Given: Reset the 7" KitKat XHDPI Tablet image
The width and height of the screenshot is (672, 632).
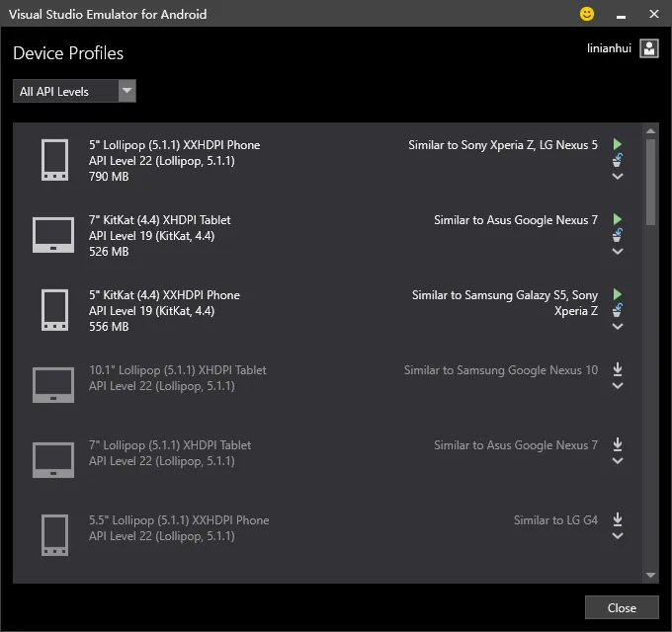Looking at the screenshot, I should coord(618,235).
